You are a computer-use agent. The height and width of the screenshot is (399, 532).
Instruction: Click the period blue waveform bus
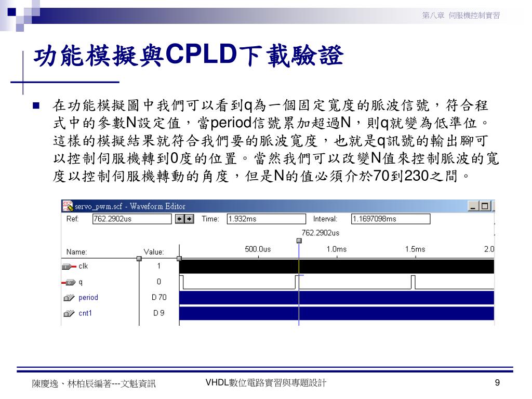point(337,298)
